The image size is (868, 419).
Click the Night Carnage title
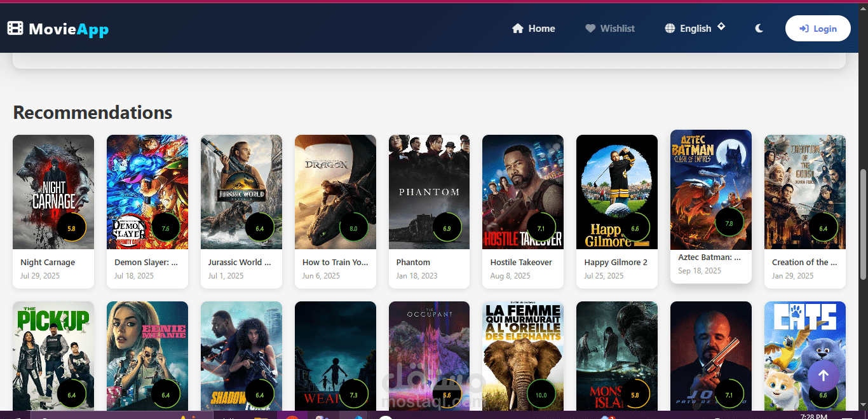[x=48, y=262]
